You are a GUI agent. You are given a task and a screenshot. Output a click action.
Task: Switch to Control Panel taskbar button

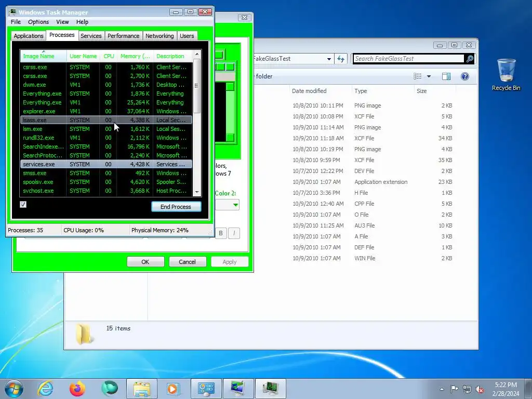206,389
